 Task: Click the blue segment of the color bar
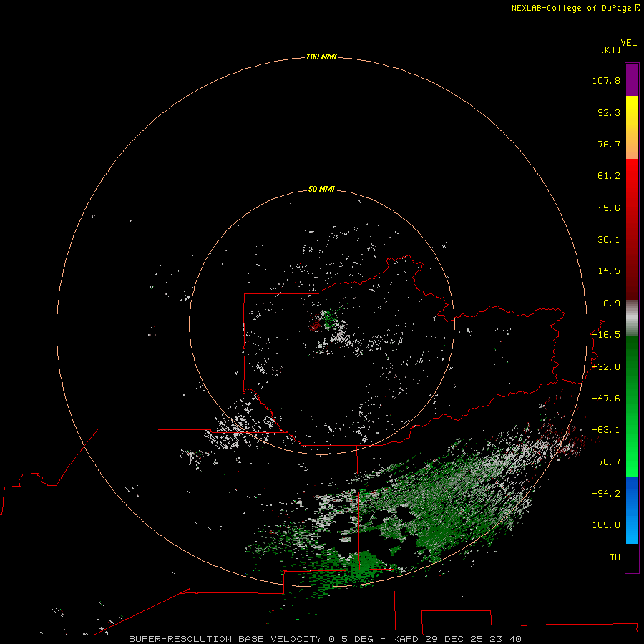[632, 510]
